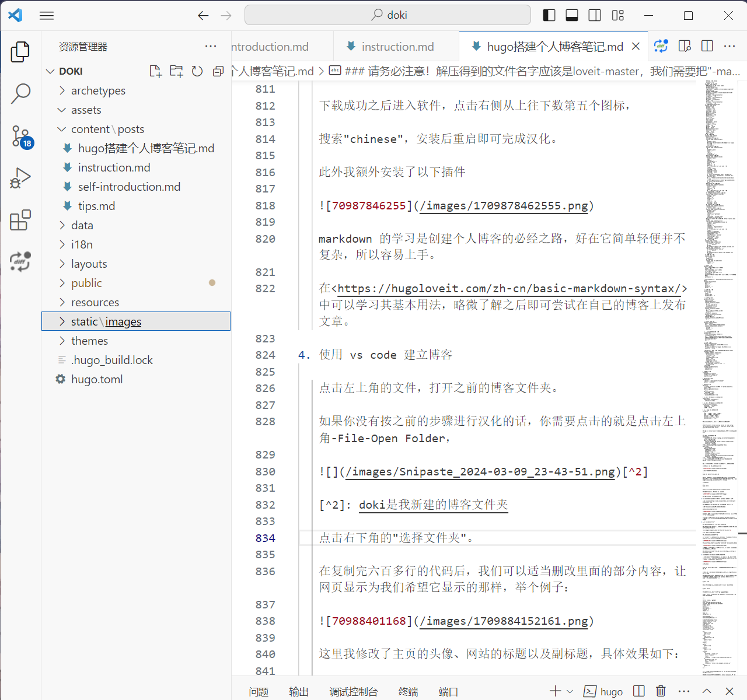Open markdown preview to the side
The image size is (747, 700).
(685, 46)
